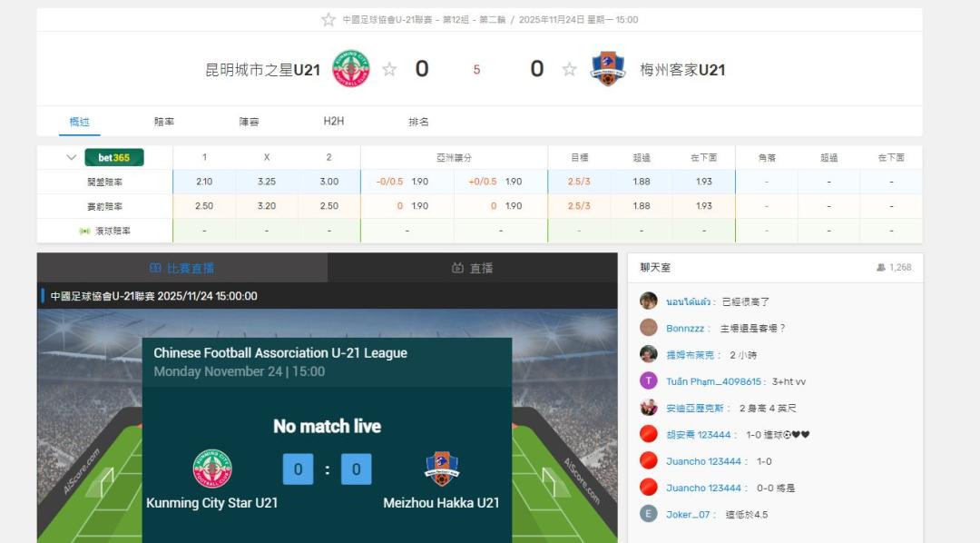
Task: Toggle favorite star beside 梅州客家U21
Action: pyautogui.click(x=569, y=69)
